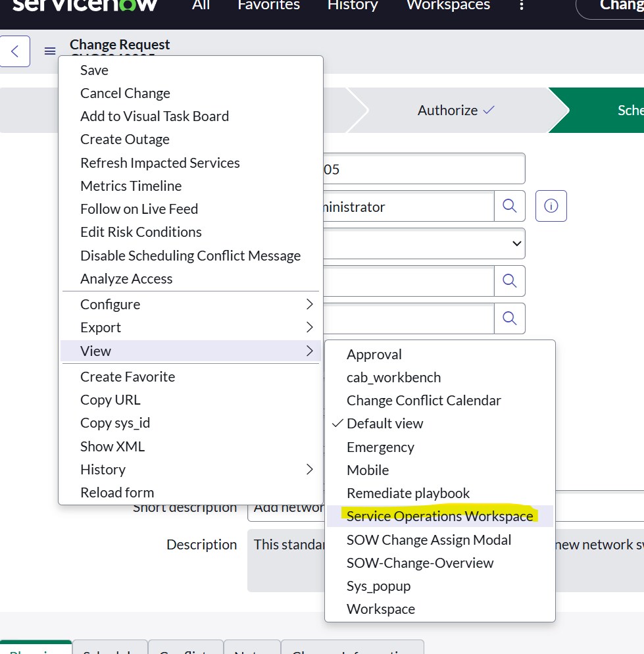Click the number field ending in 05
Image resolution: width=644 pixels, height=654 pixels.
(x=424, y=168)
